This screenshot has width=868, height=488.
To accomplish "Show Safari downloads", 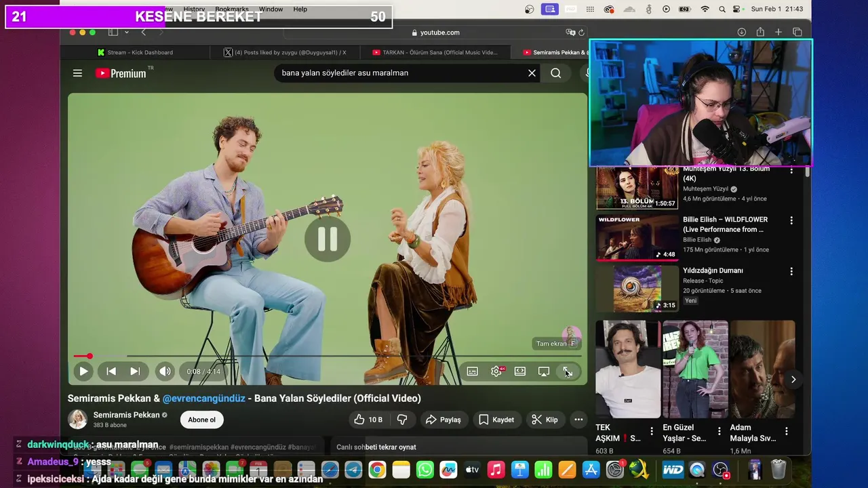I will [742, 33].
